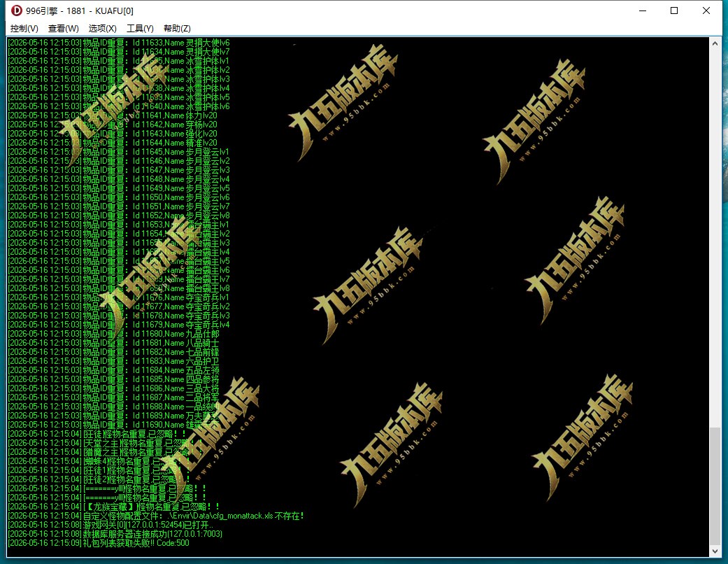This screenshot has width=728, height=564.
Task: Select the 礼包列表获取失败 Code:500 line
Action: [x=99, y=543]
